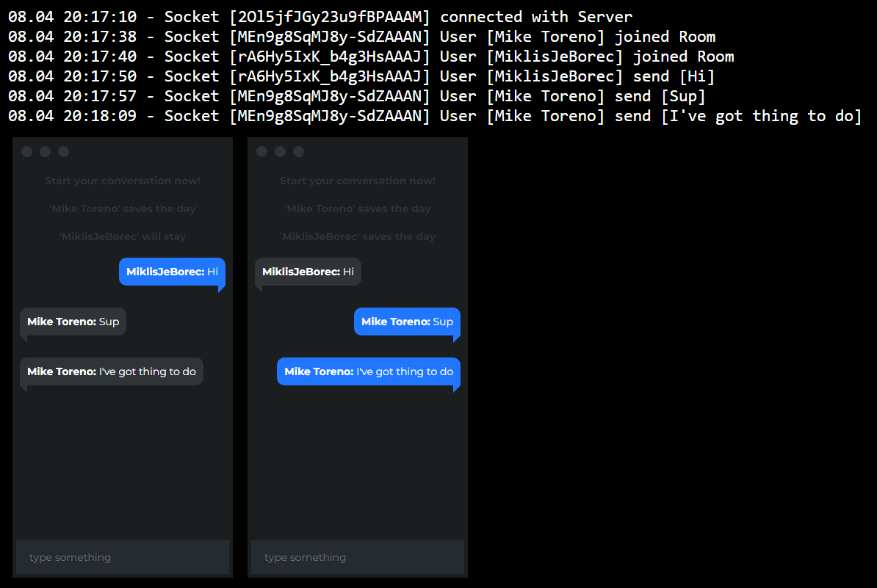Click the log line 'send [I've got thing to do]'

coord(435,116)
